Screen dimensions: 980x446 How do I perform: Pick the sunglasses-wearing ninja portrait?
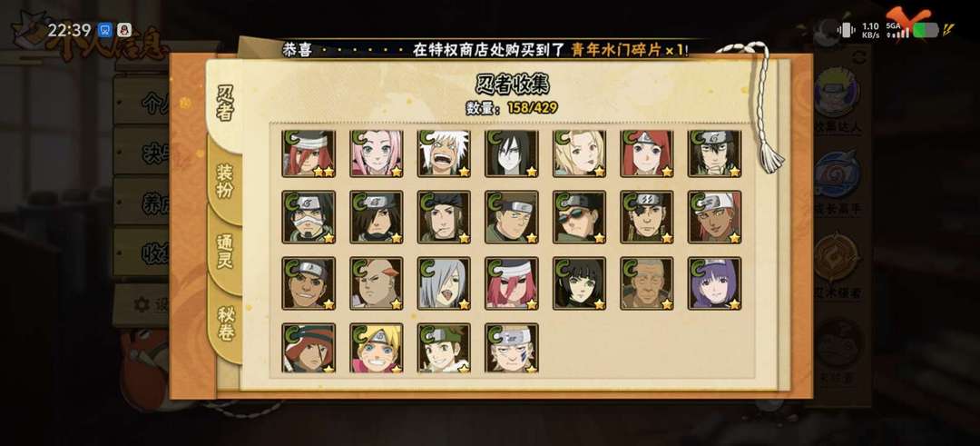[x=579, y=217]
